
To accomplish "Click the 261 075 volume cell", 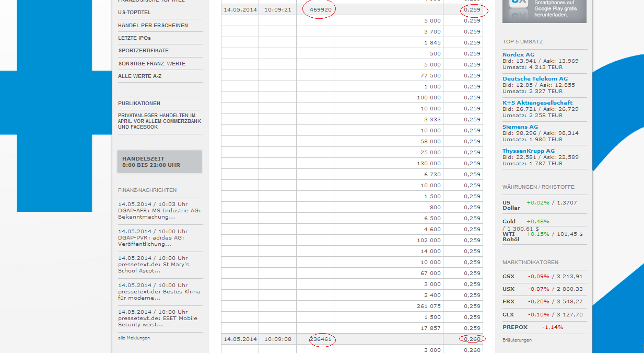I will click(x=389, y=306).
